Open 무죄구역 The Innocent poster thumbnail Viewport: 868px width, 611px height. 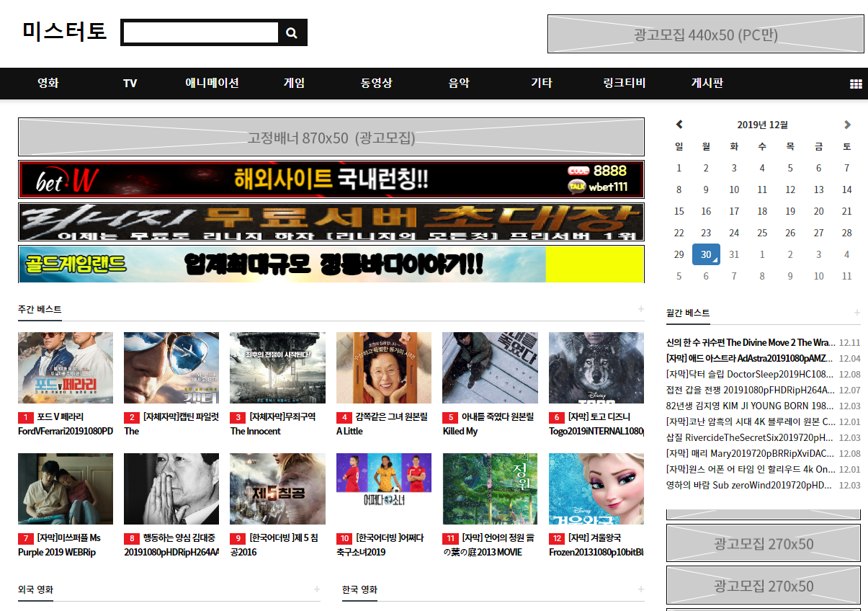pyautogui.click(x=277, y=367)
